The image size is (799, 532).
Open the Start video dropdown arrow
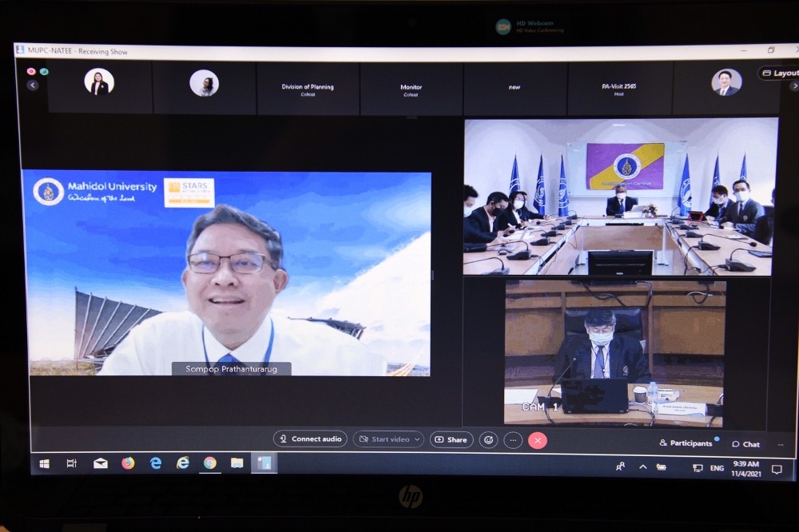[x=417, y=439]
